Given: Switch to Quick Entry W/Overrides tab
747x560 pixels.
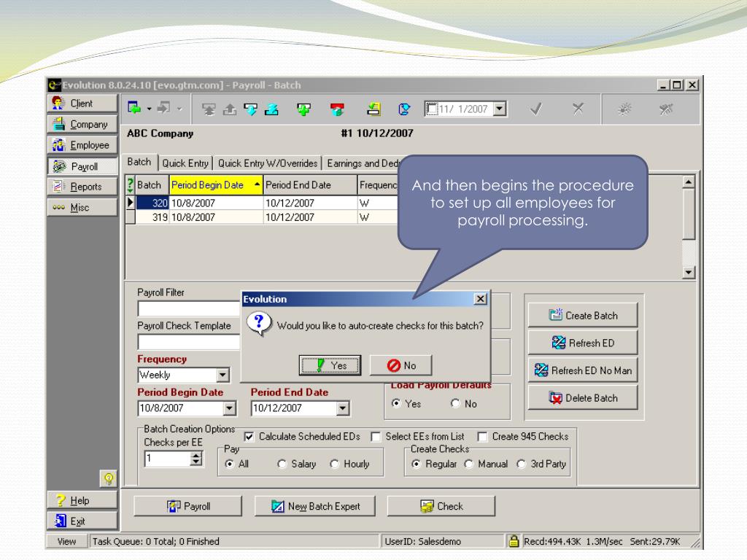Looking at the screenshot, I should (267, 163).
